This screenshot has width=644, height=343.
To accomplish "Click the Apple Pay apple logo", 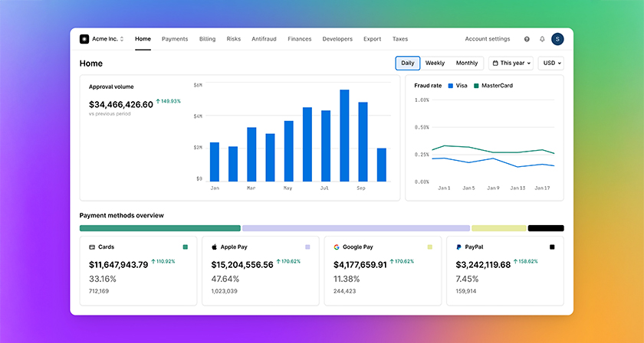I will click(214, 247).
